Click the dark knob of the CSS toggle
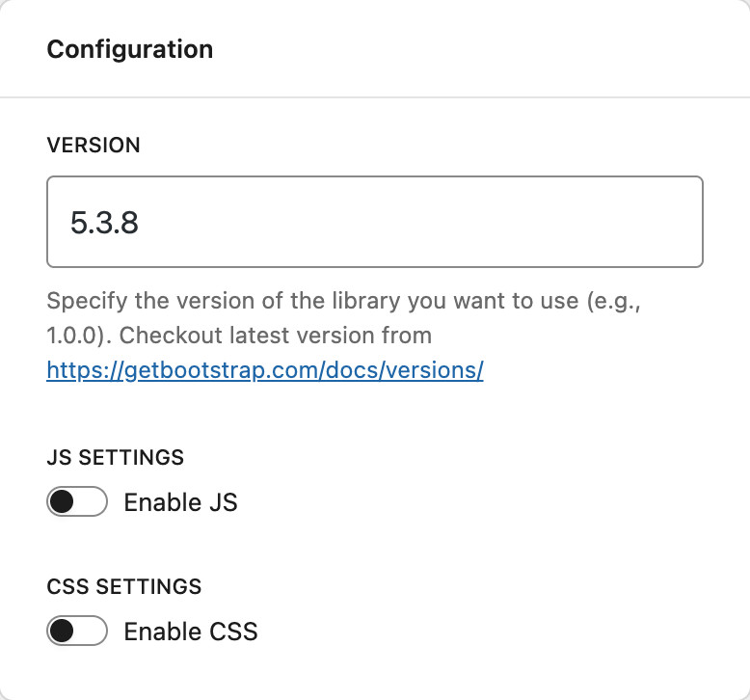Viewport: 750px width, 700px height. click(x=63, y=632)
